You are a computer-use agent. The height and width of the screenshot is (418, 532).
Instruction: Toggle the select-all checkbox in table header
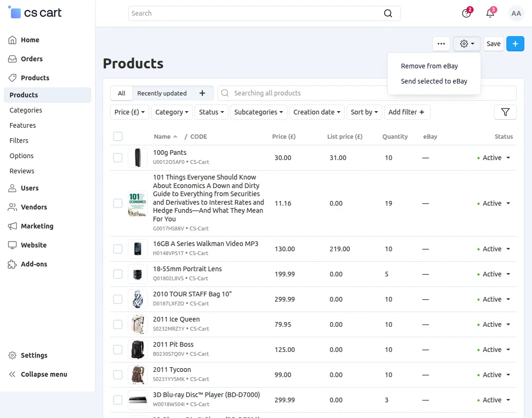coord(118,137)
